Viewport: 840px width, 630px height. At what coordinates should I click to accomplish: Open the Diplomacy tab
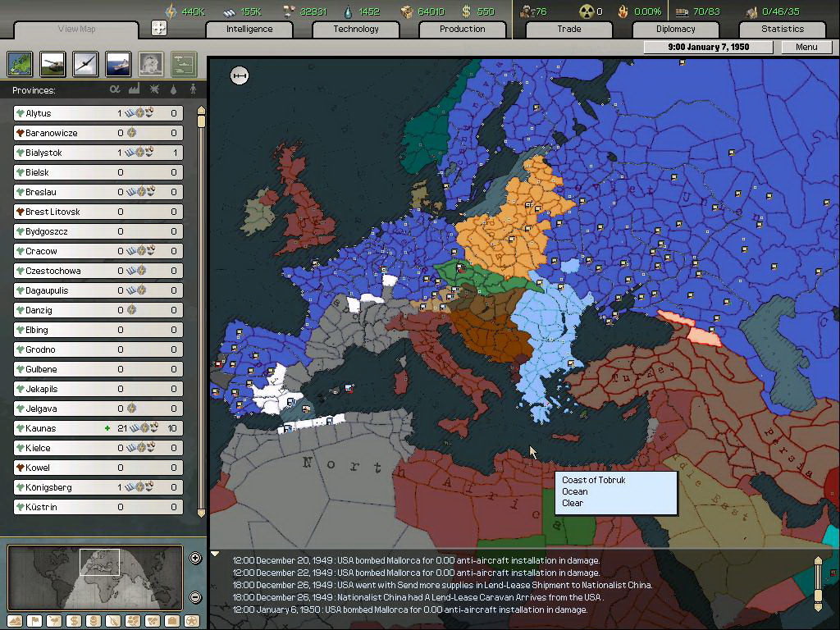click(x=676, y=29)
